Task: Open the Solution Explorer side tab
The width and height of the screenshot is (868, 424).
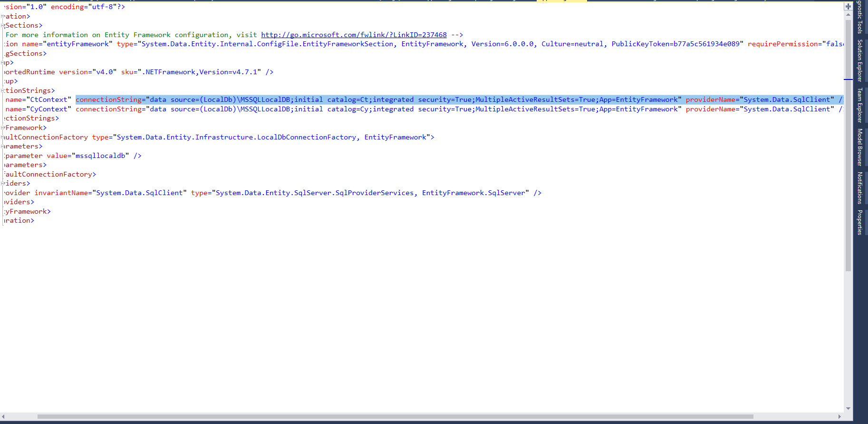Action: point(860,60)
